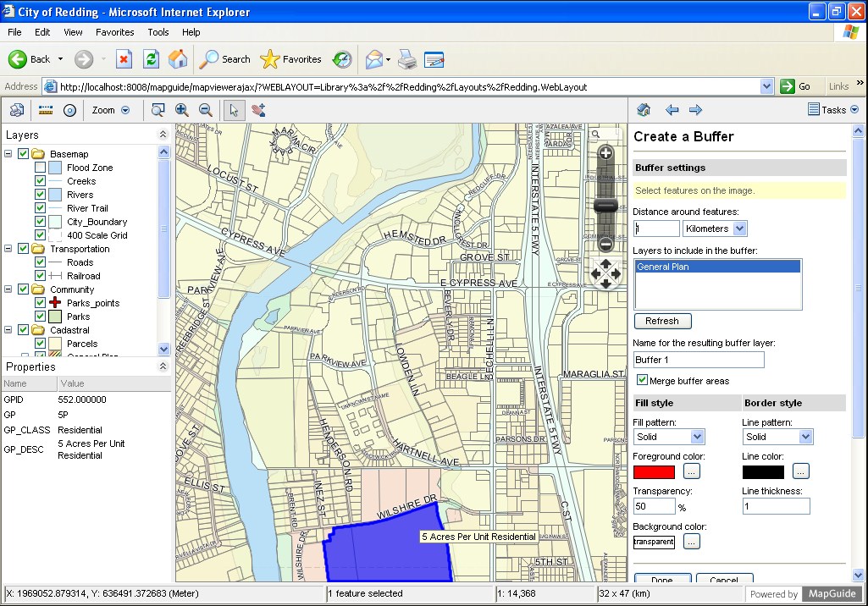Image resolution: width=868 pixels, height=606 pixels.
Task: Open the Fill pattern Solid dropdown
Action: tap(698, 436)
